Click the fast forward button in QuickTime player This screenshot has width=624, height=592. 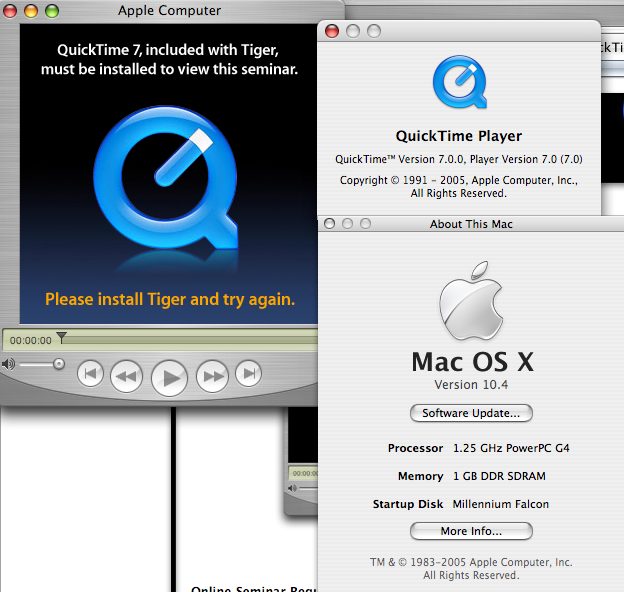click(213, 376)
